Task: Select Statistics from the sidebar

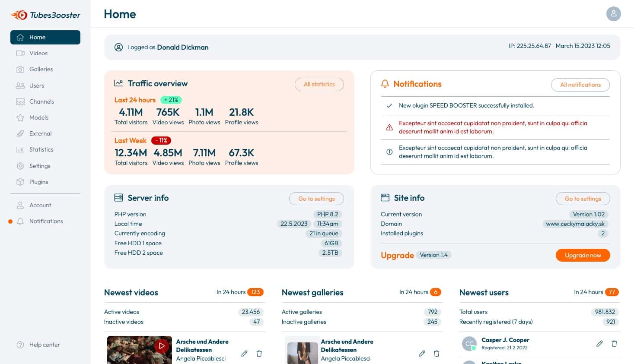Action: click(41, 149)
